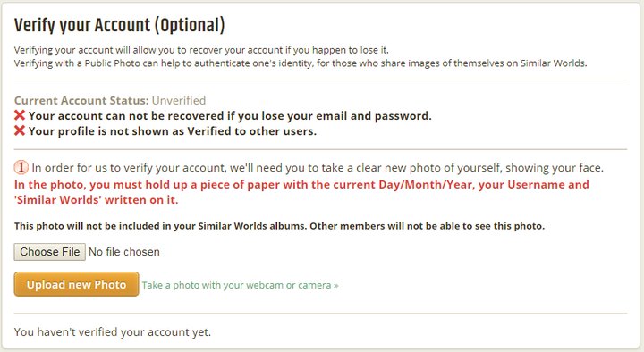Viewport: 644px width, 352px height.
Task: Click the bold photo privacy notice text
Action: [x=279, y=226]
